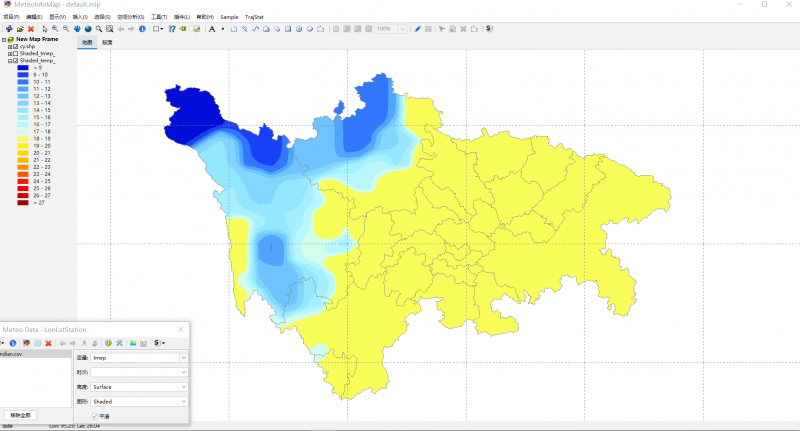Viewport: 800px width, 431px height.
Task: Open the TrajStat menu
Action: point(255,17)
